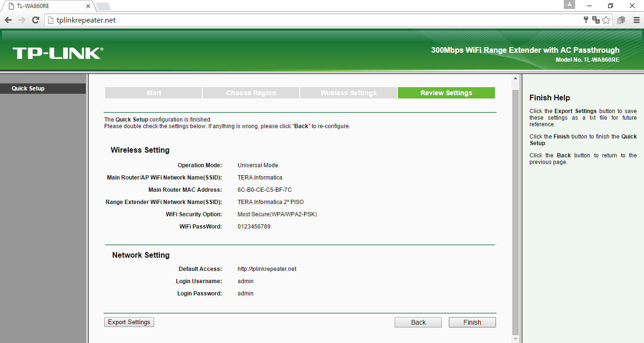The image size is (644, 343).
Task: Click the 'Network Setting' heading
Action: click(x=141, y=255)
